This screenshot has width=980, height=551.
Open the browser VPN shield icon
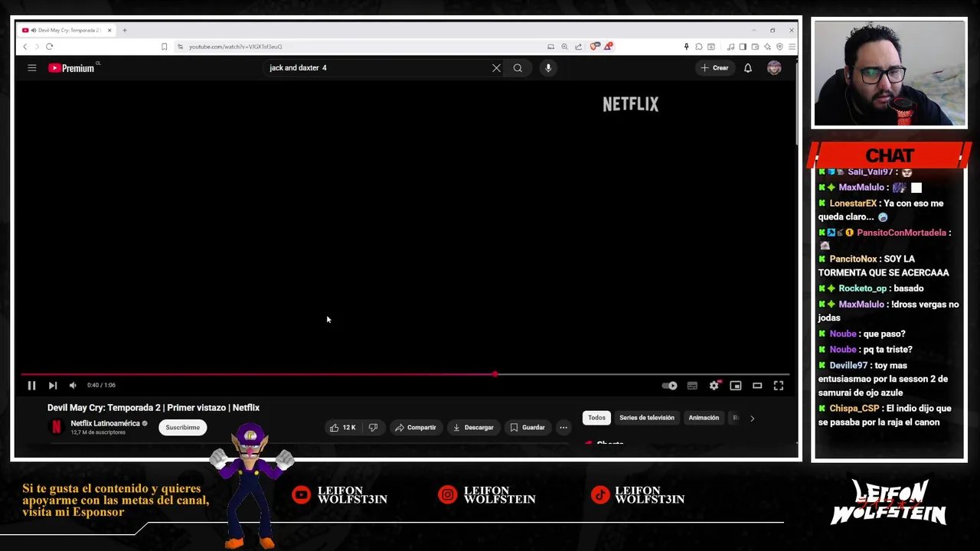click(779, 47)
